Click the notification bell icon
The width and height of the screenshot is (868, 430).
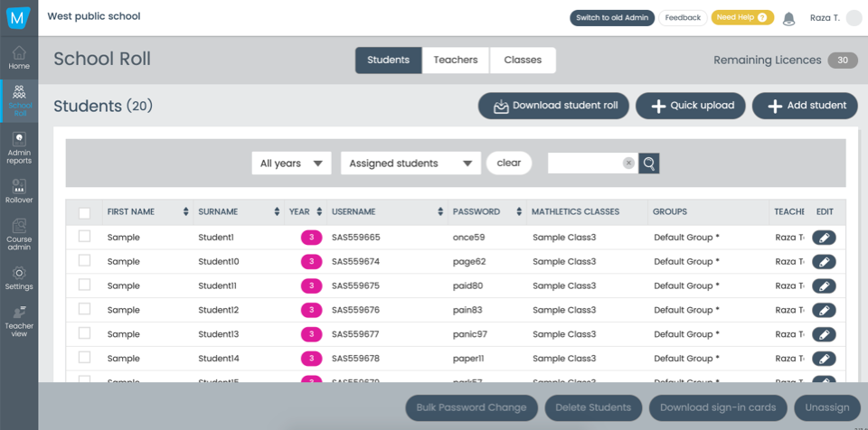[x=788, y=18]
